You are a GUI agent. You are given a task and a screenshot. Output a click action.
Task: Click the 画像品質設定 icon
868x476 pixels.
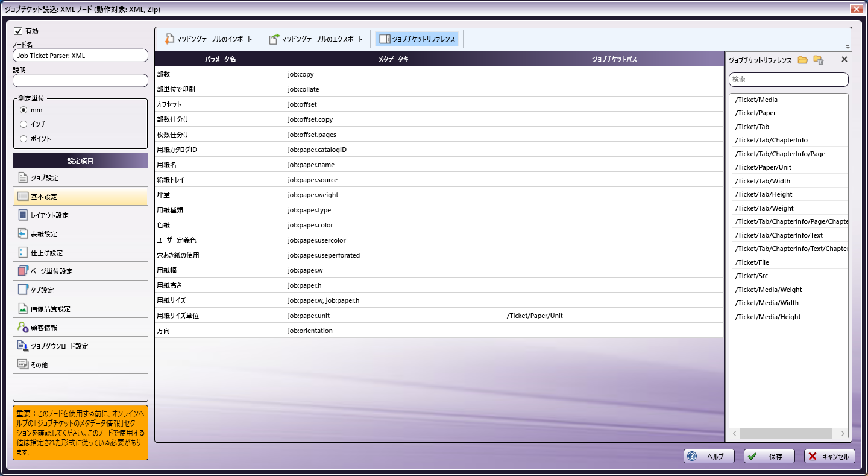click(x=23, y=309)
